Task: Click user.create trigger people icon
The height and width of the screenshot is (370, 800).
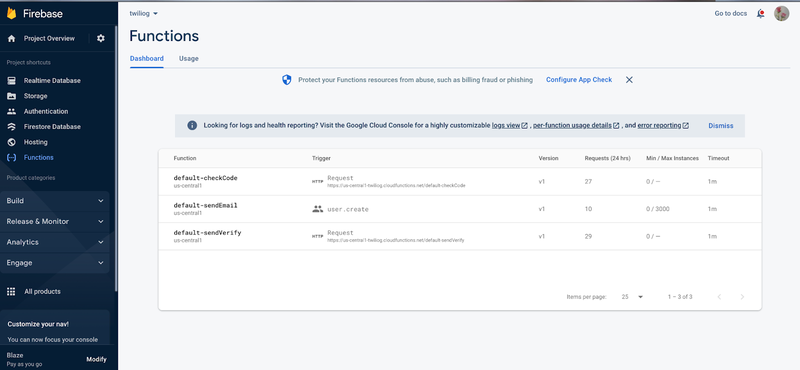Action: coord(317,209)
